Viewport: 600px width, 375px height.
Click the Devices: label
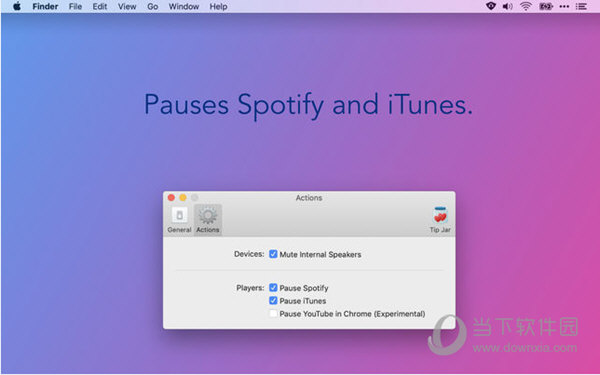click(249, 254)
